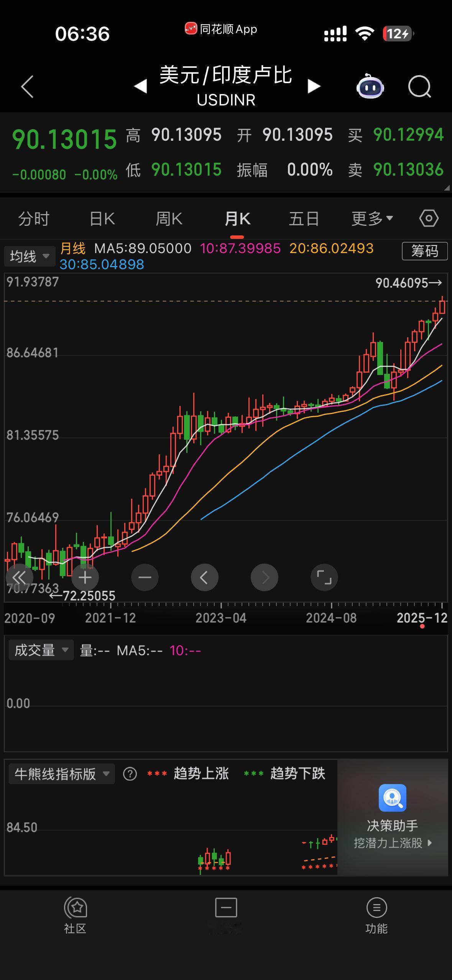Tap the center minus bottom icon
This screenshot has height=980, width=452.
pos(226,908)
